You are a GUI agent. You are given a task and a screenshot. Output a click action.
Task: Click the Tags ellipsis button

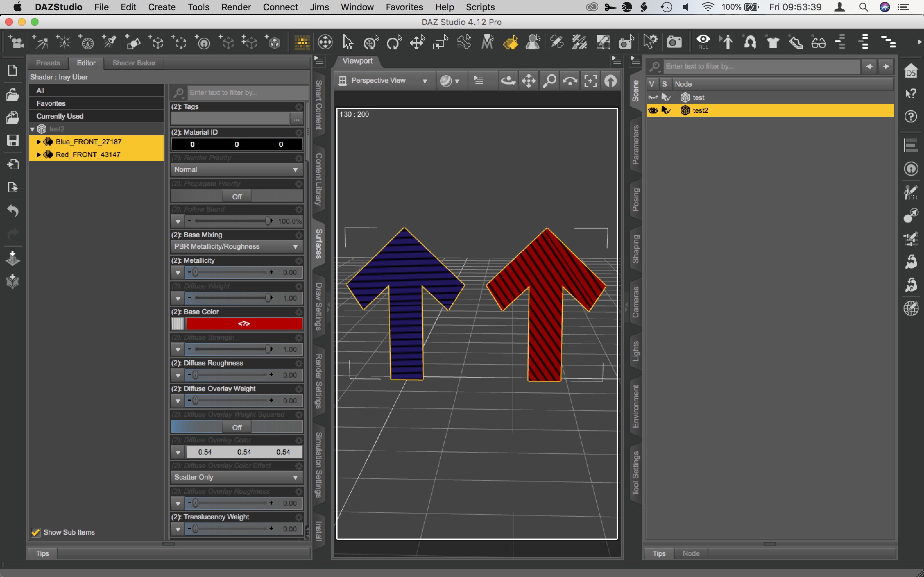click(x=296, y=119)
